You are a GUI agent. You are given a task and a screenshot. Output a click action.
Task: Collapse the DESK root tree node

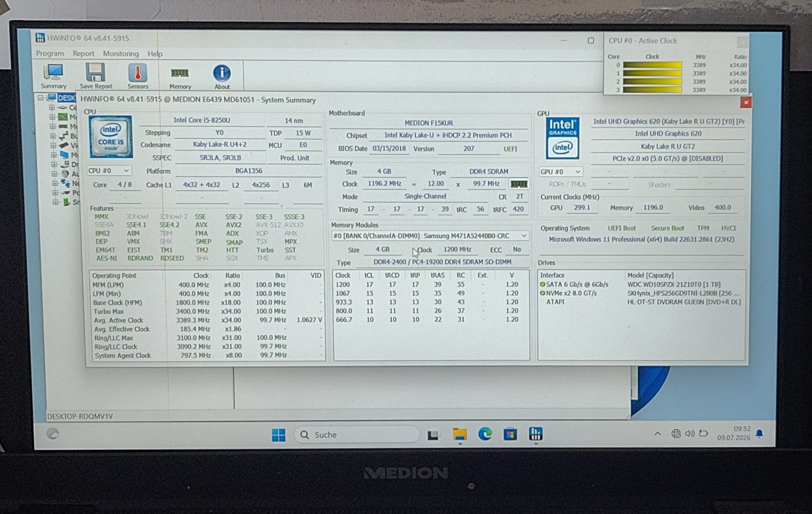click(x=41, y=97)
